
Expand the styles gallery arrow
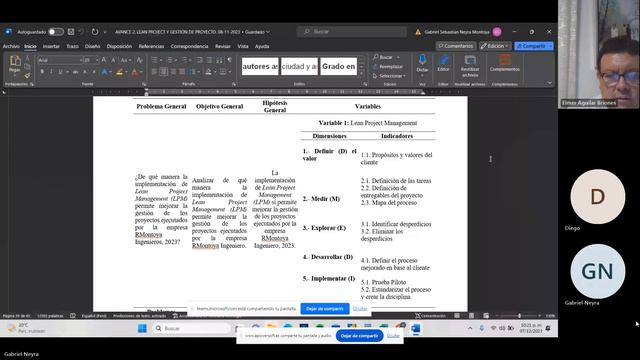click(361, 73)
